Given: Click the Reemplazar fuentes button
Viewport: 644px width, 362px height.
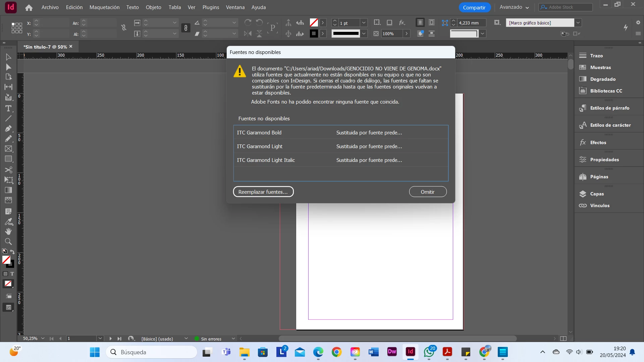Looking at the screenshot, I should (263, 192).
